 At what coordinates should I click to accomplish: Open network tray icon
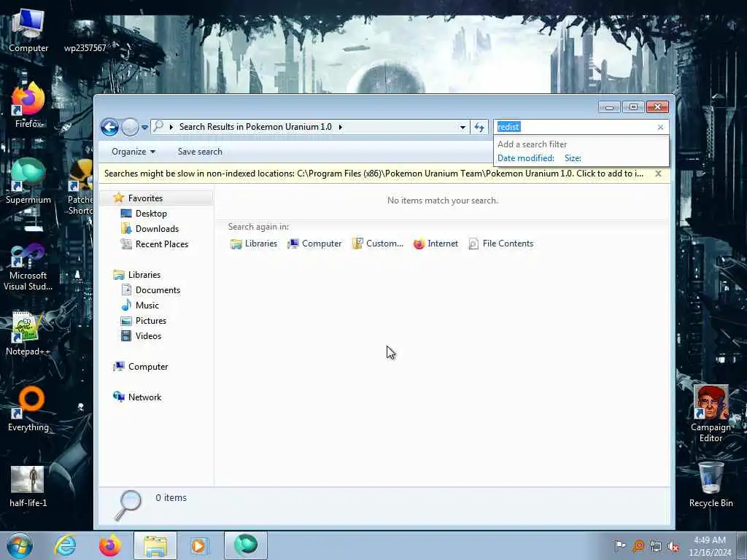point(656,546)
